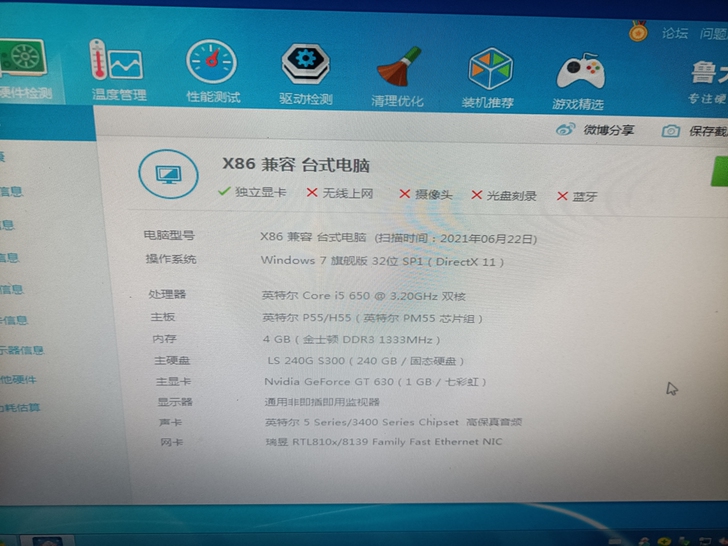Click the 网卡 label

(x=172, y=442)
